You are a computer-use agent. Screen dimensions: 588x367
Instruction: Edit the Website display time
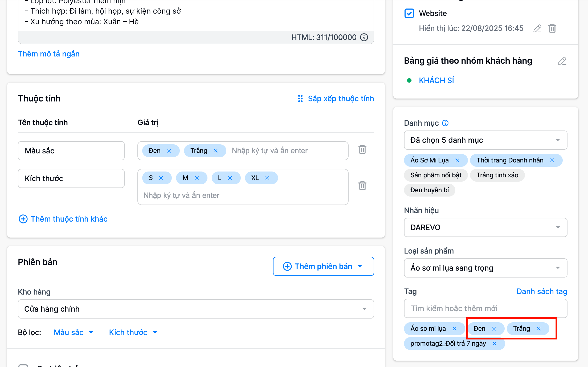537,28
